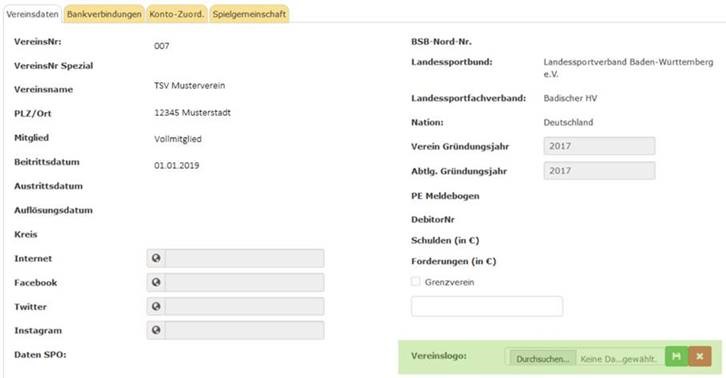Screen dimensions: 726x378
Task: Click the Keine Datei gewählt file label
Action: coord(619,359)
